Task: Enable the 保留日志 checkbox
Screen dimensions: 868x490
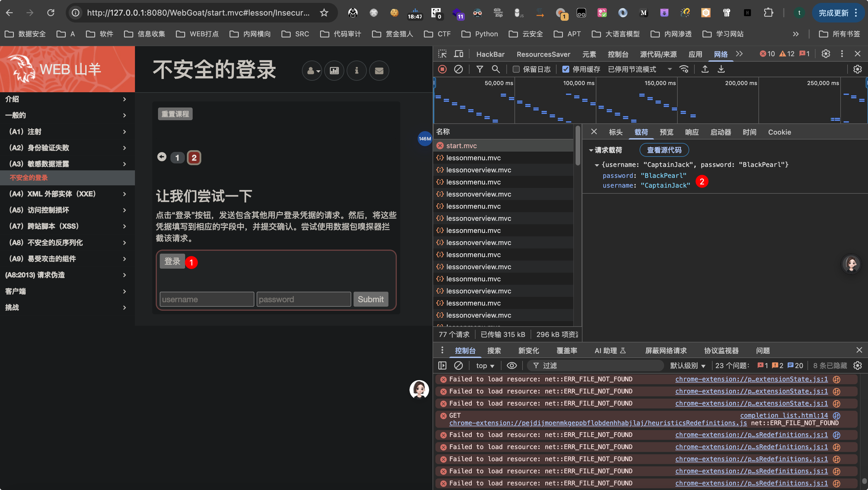Action: coord(516,69)
